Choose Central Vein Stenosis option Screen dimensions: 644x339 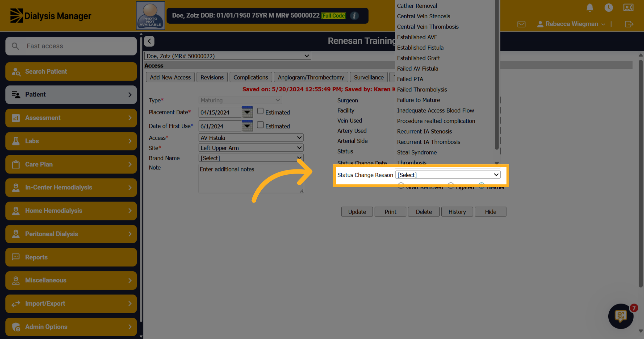click(423, 16)
